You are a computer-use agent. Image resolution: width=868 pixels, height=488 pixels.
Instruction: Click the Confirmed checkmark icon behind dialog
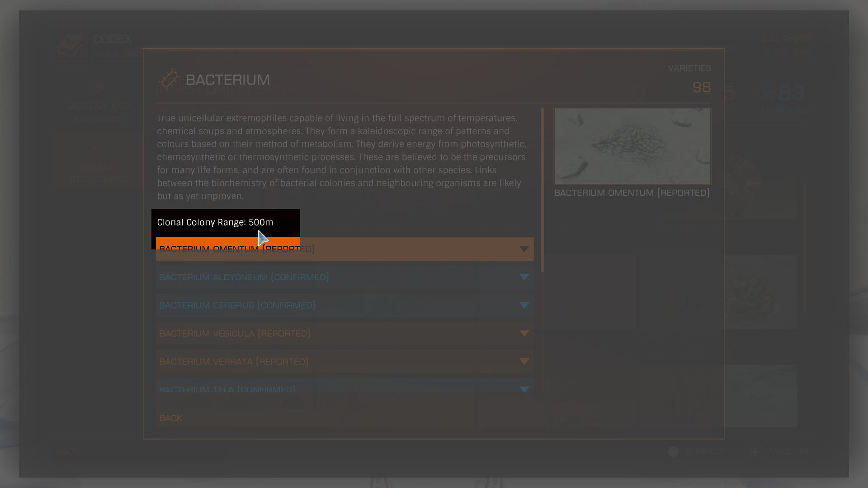coord(768,93)
